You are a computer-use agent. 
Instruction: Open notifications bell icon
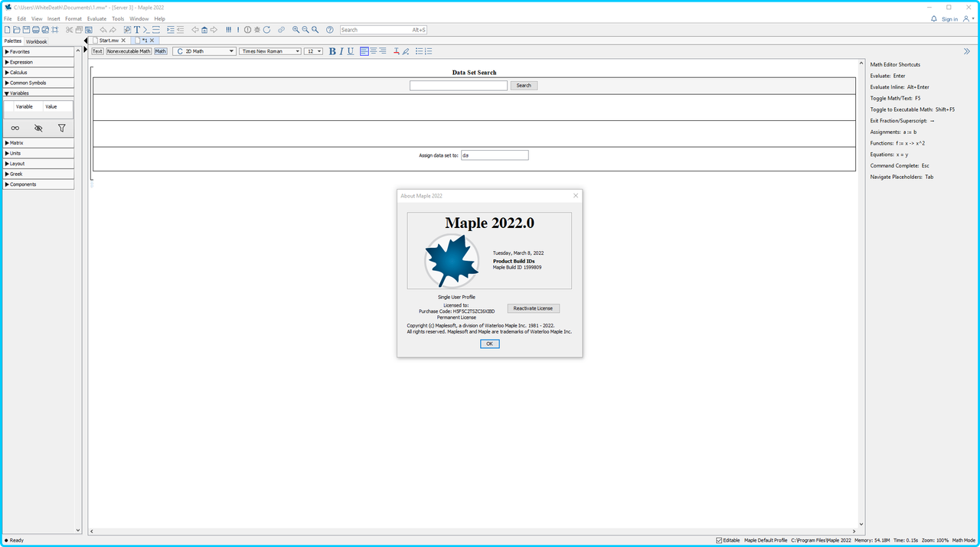[933, 18]
